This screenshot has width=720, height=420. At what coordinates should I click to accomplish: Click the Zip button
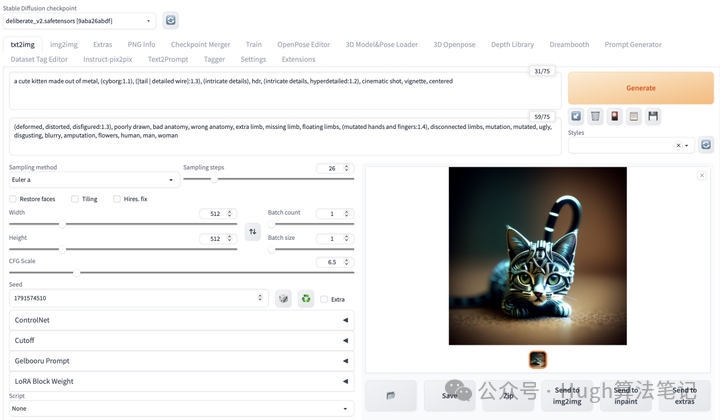(508, 395)
